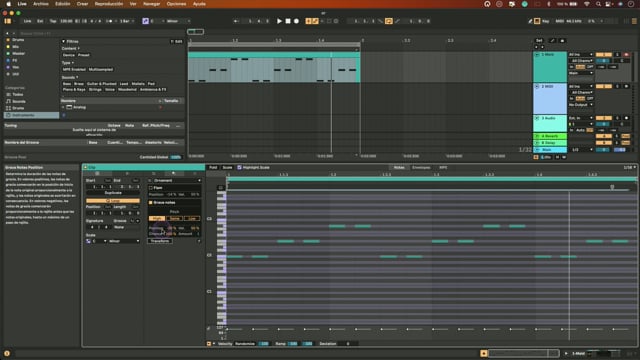Click the Tap tempo button

(x=53, y=21)
